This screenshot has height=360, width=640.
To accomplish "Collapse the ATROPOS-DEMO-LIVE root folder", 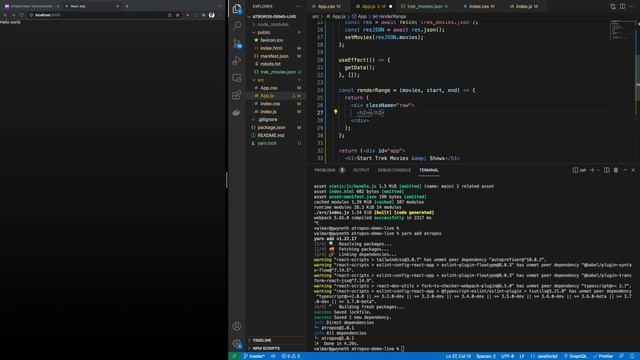I will 274,17.
